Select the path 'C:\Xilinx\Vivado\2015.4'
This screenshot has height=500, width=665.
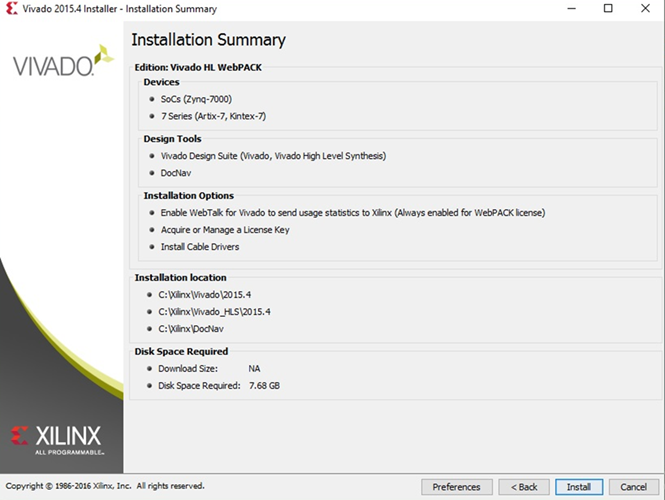204,295
